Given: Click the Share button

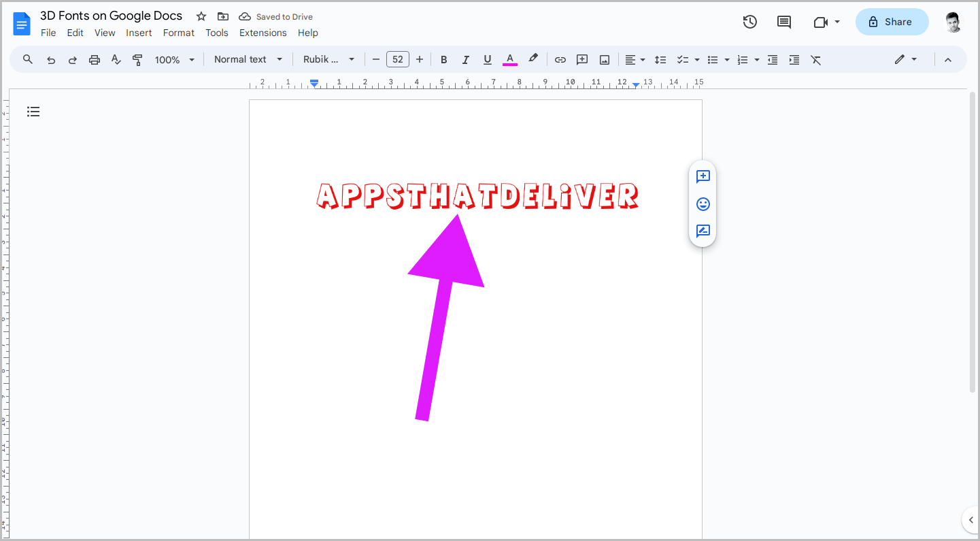Looking at the screenshot, I should (x=892, y=22).
